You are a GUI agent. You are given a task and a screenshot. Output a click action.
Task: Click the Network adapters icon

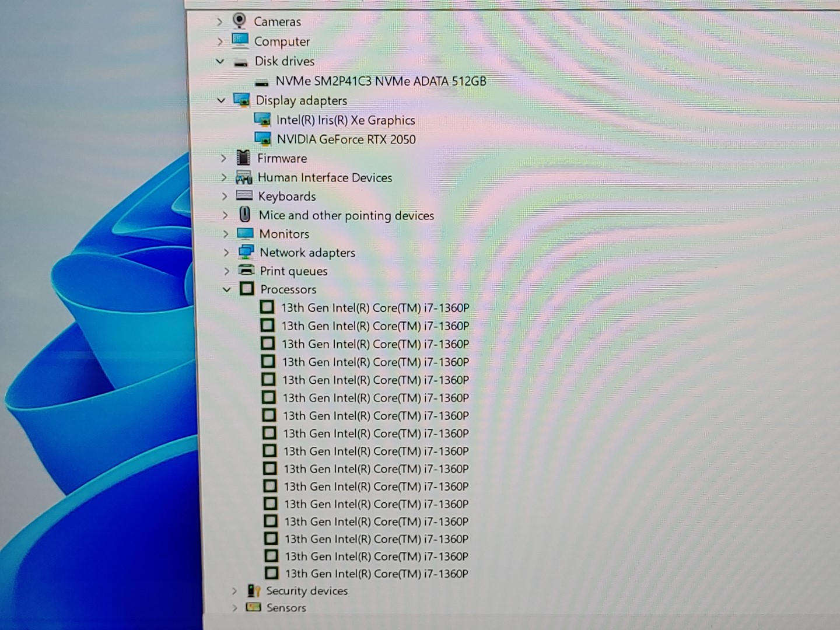coord(246,252)
